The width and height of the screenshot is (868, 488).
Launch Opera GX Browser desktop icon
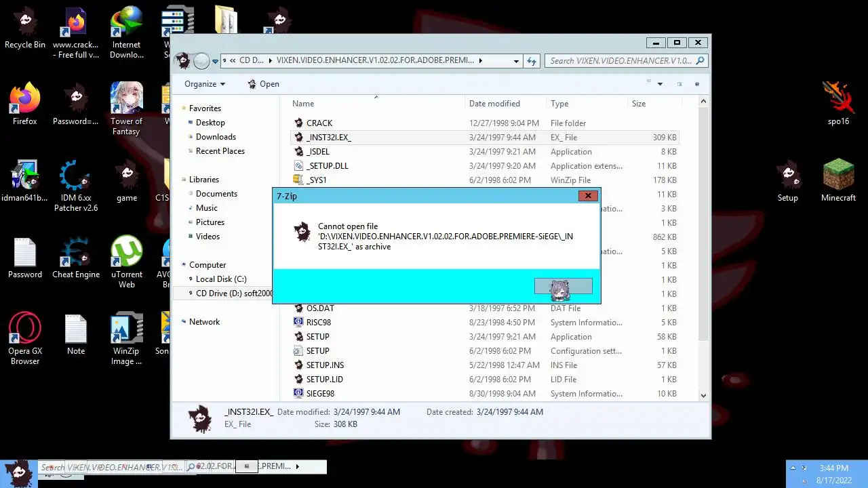tap(25, 339)
